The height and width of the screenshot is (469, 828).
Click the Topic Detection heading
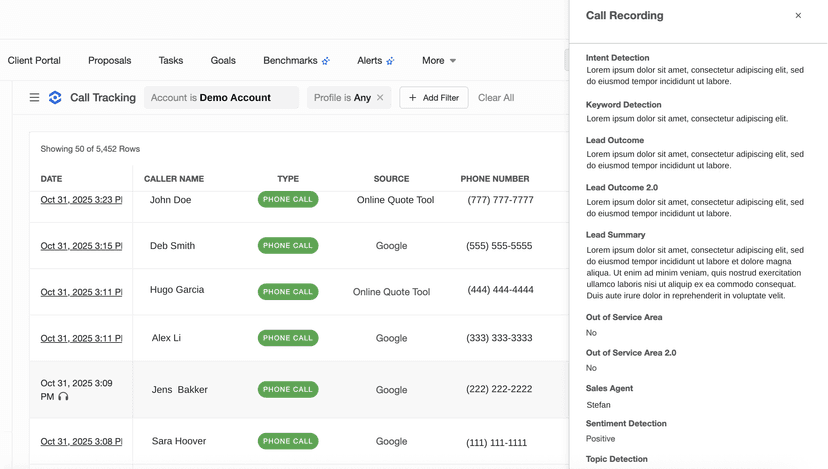tap(616, 459)
